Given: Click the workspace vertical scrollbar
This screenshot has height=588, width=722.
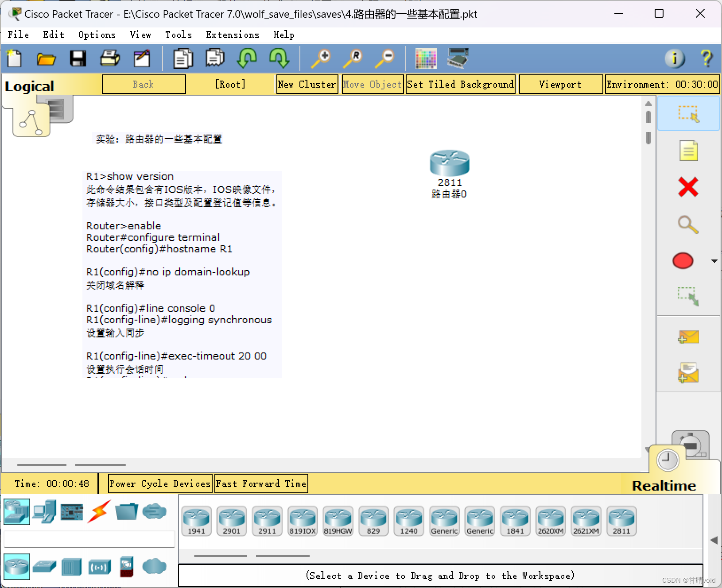Looking at the screenshot, I should pyautogui.click(x=648, y=277).
